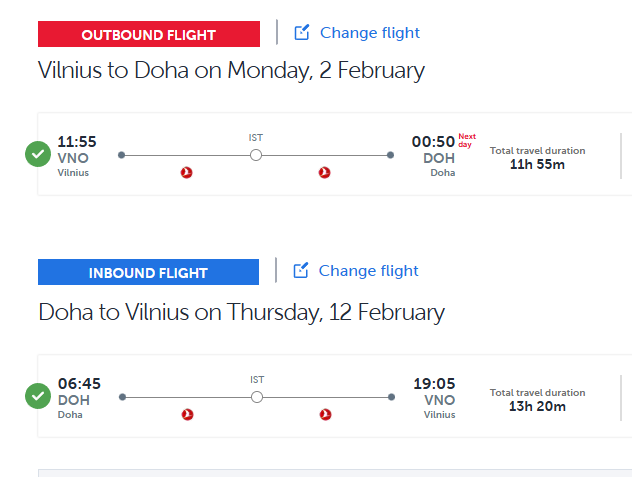The width and height of the screenshot is (632, 477).
Task: Click second Turkish Airlines logo on inbound flight
Action: 325,414
